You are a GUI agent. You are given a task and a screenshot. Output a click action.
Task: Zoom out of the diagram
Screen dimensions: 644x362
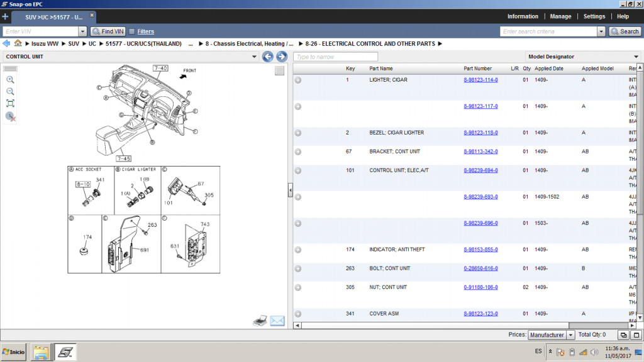[10, 92]
